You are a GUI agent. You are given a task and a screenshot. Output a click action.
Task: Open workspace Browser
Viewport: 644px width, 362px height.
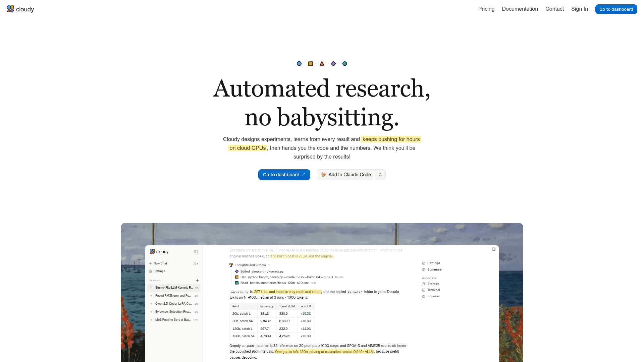click(x=431, y=296)
